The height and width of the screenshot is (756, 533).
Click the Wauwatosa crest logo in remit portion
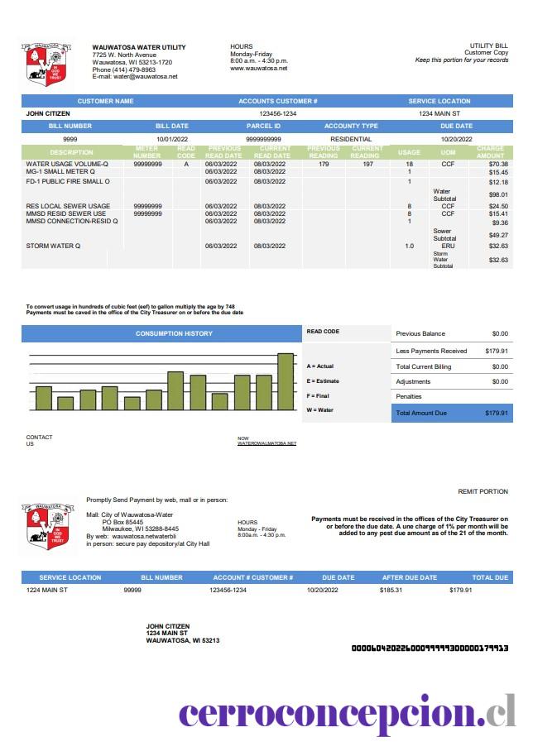tap(47, 525)
